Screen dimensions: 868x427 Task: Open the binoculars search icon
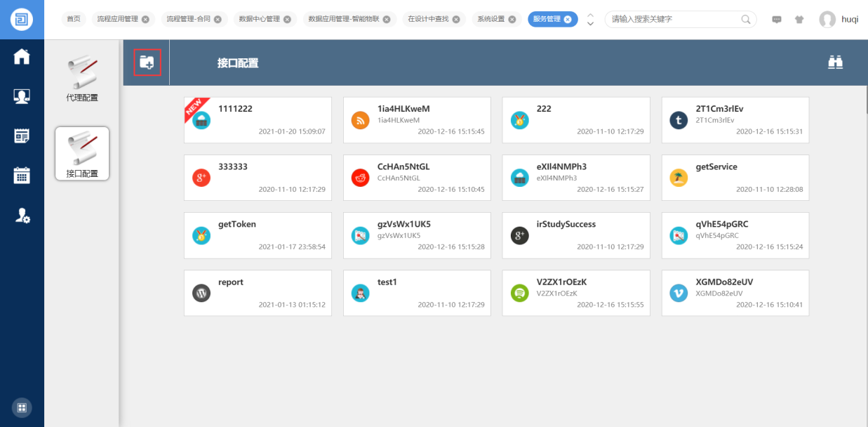pos(835,63)
